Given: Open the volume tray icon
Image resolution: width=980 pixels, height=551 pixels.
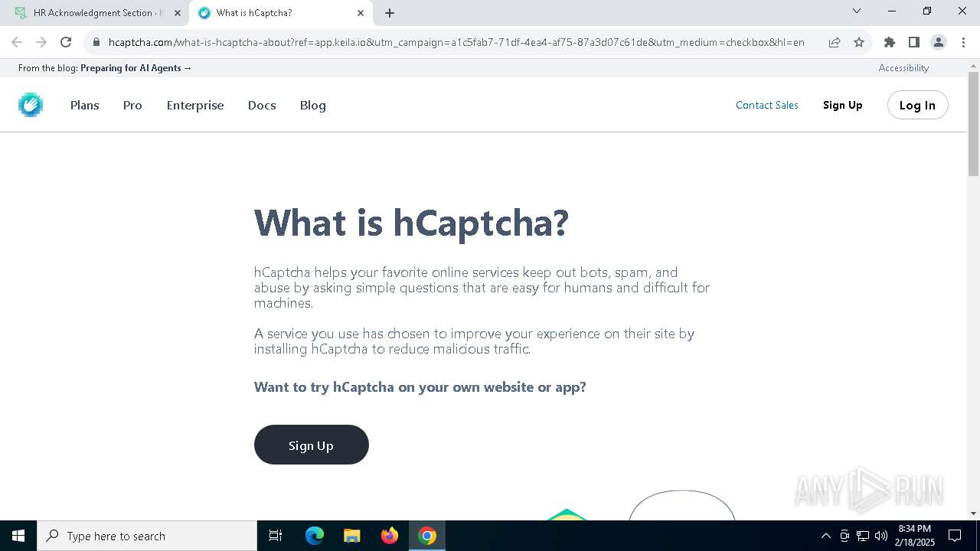Looking at the screenshot, I should point(881,536).
